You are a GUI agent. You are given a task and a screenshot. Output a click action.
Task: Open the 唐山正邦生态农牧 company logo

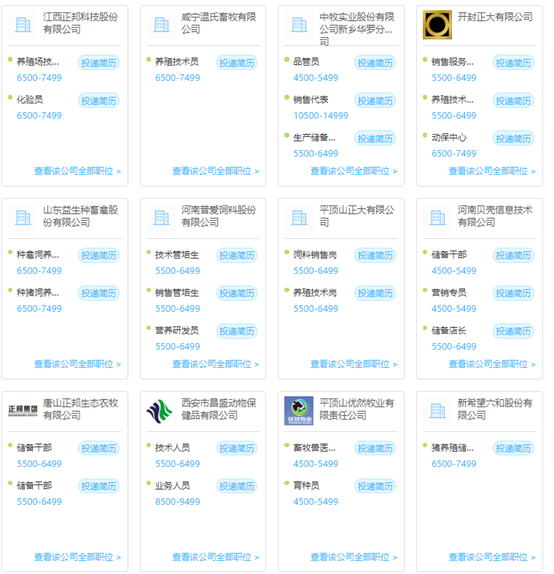(x=23, y=411)
